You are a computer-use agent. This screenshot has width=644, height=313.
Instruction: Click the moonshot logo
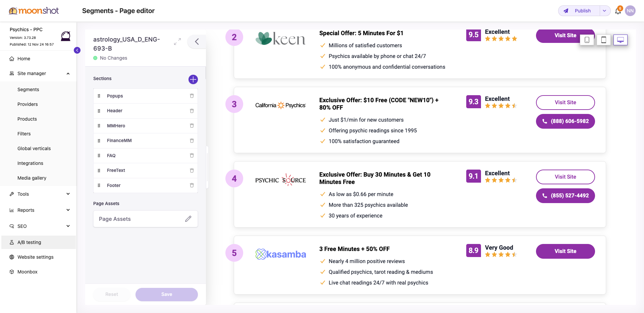(x=34, y=11)
